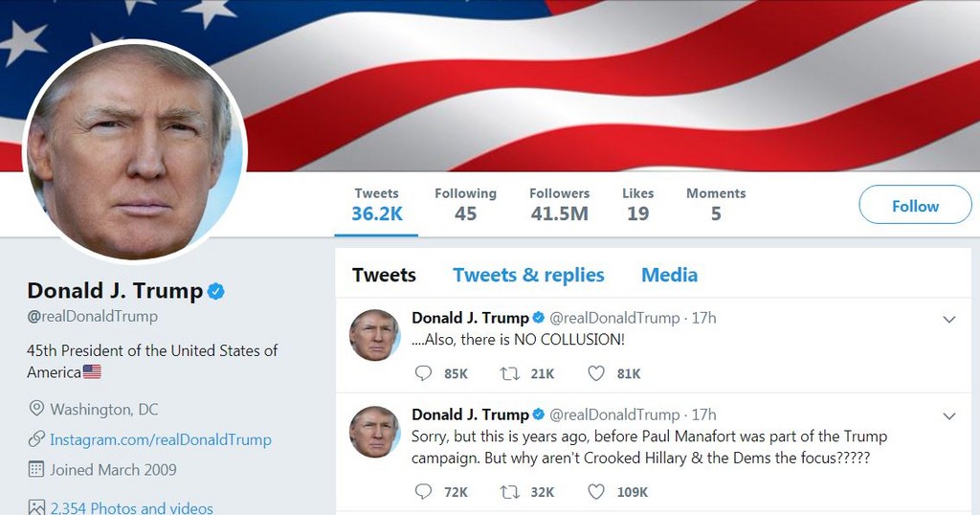This screenshot has width=980, height=515.
Task: Click the verified badge beside profile name
Action: 217,291
